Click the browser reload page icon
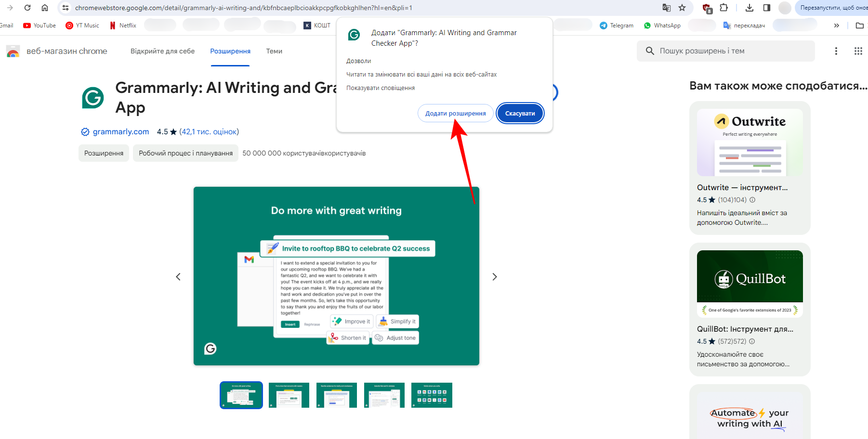 coord(27,8)
